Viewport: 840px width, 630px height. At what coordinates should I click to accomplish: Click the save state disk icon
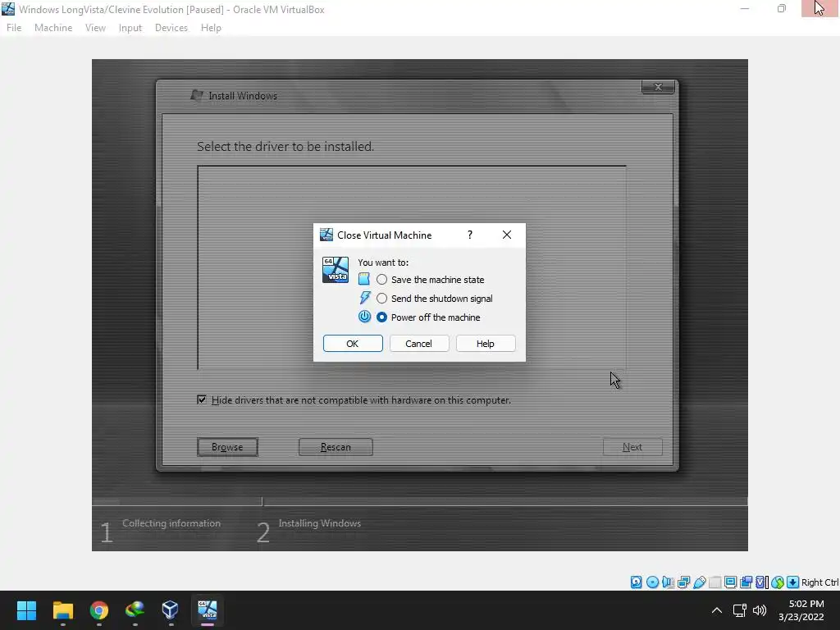coord(364,279)
